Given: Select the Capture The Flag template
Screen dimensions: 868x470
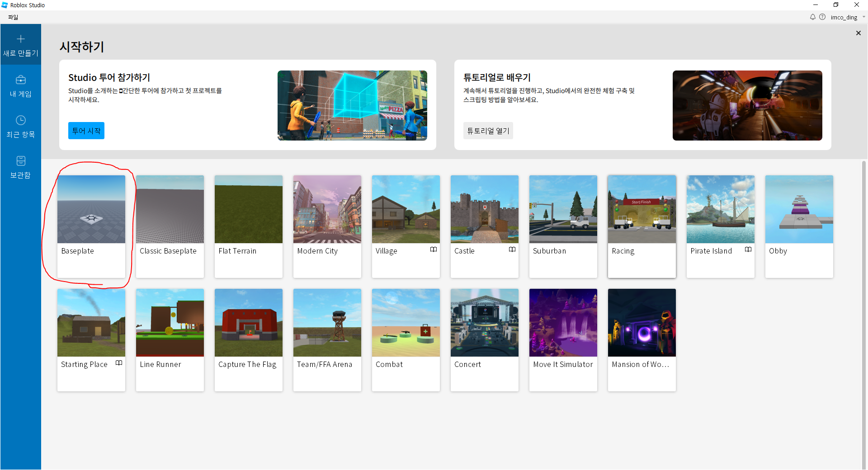Looking at the screenshot, I should click(249, 340).
